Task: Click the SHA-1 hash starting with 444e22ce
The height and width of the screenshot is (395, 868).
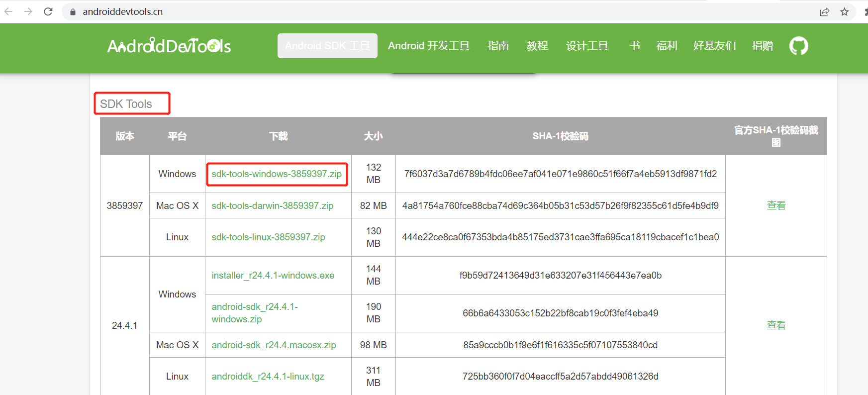Action: coord(561,237)
